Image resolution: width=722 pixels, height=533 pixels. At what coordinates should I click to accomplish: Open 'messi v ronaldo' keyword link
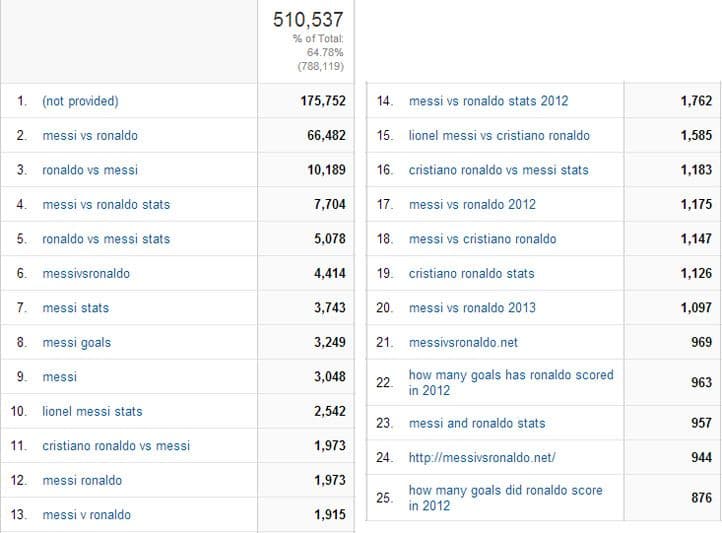click(x=86, y=515)
